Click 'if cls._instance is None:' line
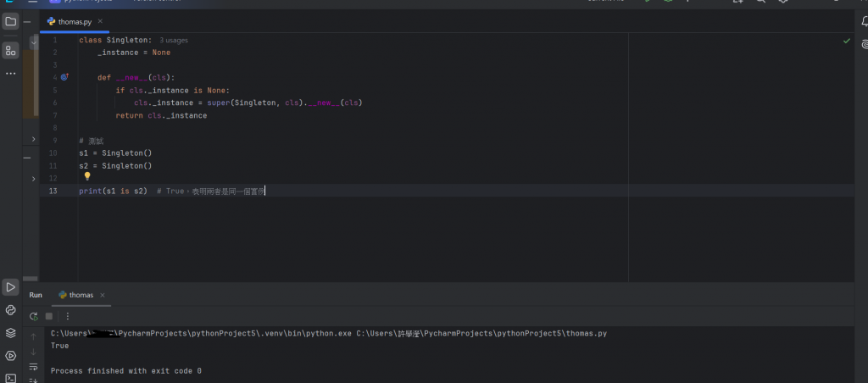868x383 pixels. [x=172, y=90]
